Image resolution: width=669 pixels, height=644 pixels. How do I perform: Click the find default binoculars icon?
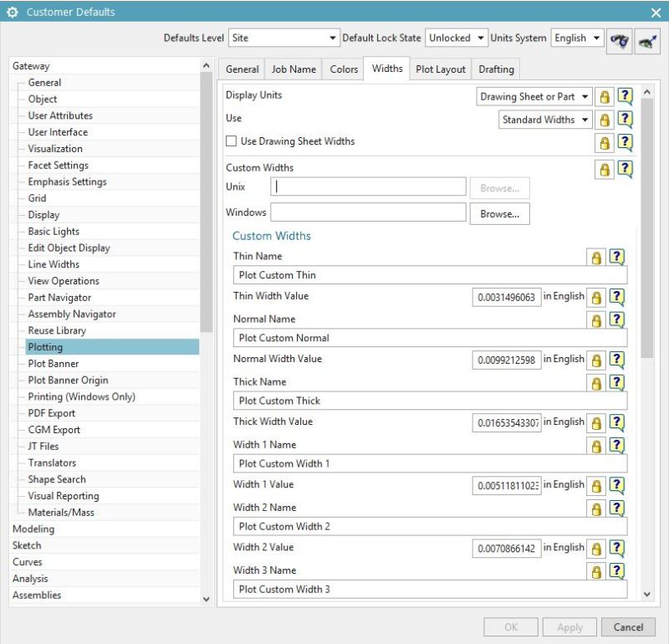pos(619,41)
